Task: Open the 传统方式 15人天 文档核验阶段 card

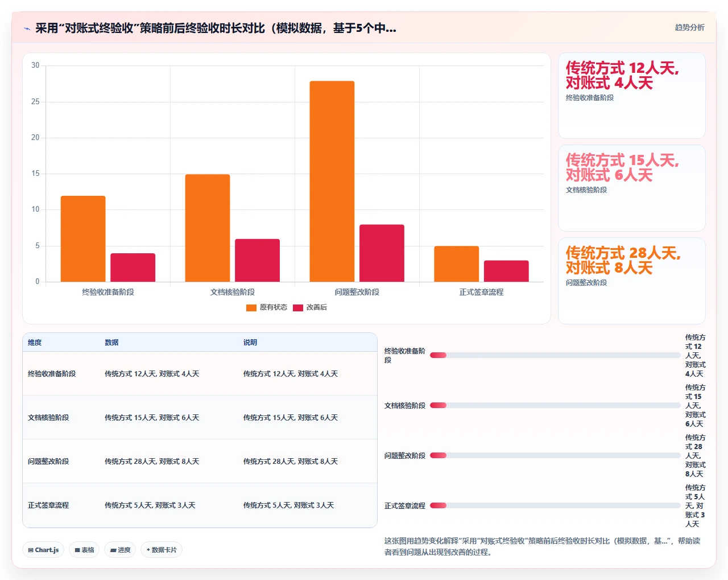Action: click(x=632, y=188)
